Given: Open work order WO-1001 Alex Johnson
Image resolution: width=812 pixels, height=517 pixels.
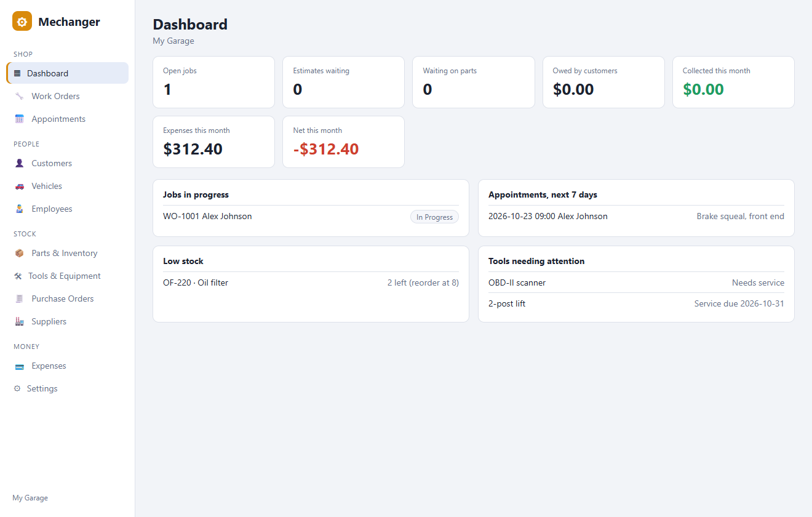Looking at the screenshot, I should (311, 217).
